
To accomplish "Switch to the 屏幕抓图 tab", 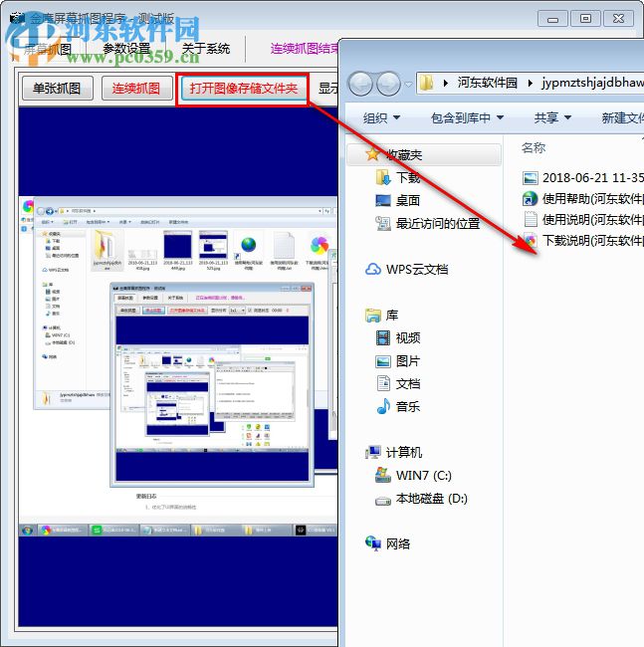I will (48, 49).
